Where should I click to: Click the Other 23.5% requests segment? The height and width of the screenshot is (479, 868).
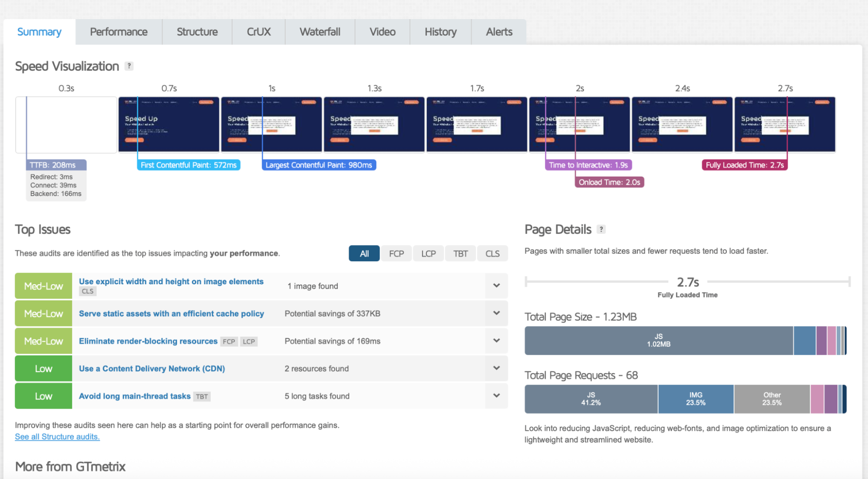(772, 399)
